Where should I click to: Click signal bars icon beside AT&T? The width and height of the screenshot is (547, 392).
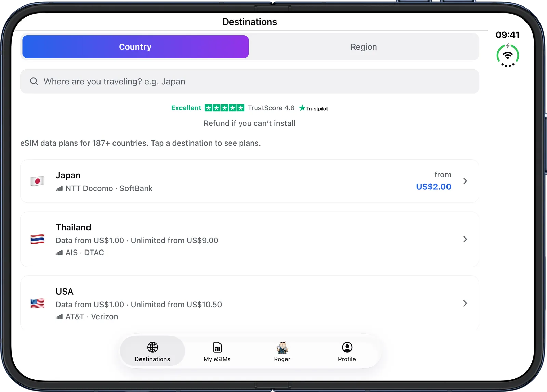(x=59, y=317)
